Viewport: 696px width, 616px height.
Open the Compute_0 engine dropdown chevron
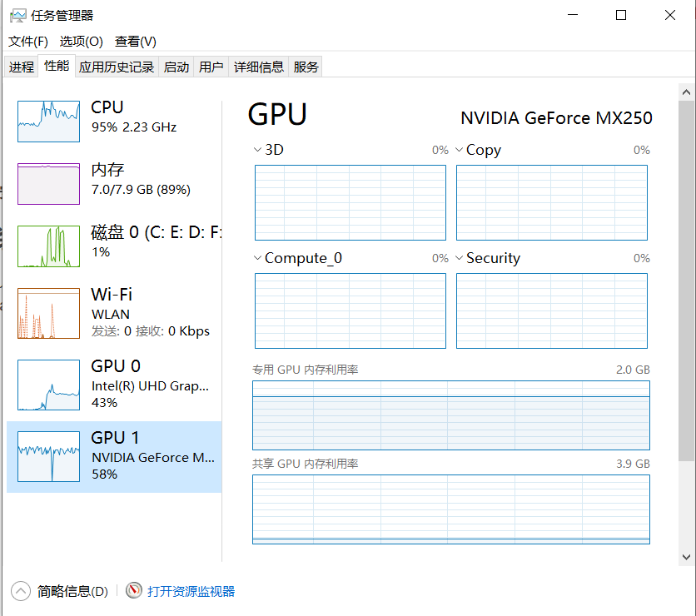click(x=257, y=258)
